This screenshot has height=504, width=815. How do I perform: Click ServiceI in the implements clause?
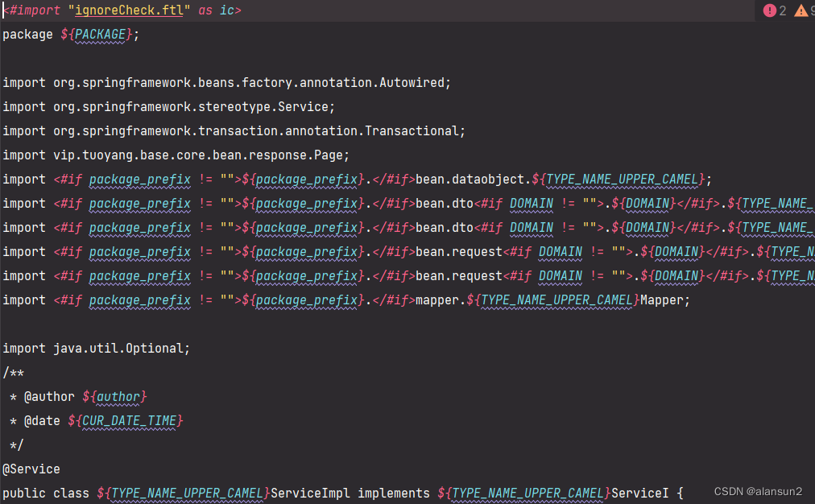[639, 493]
